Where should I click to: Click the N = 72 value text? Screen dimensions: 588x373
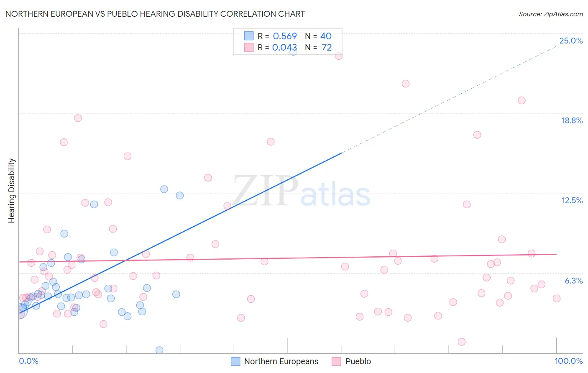[x=318, y=47]
